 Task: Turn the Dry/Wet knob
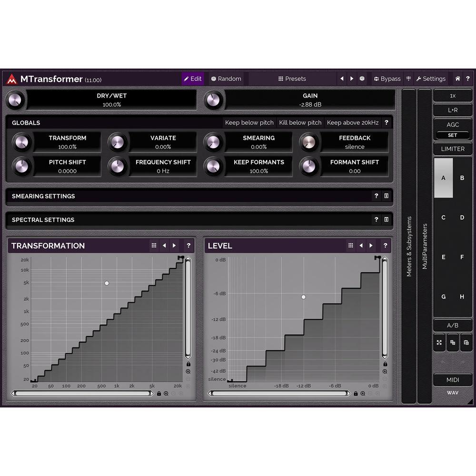point(15,99)
